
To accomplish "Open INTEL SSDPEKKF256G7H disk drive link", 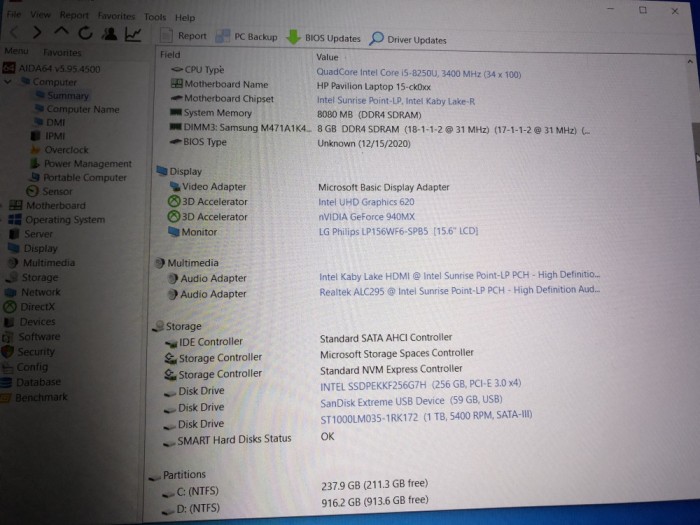I will (421, 384).
